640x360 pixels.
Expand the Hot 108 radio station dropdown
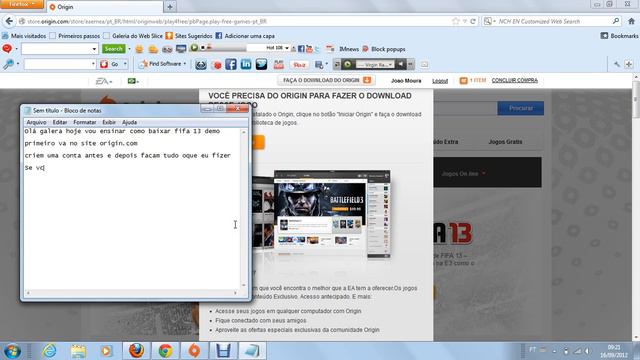[287, 48]
